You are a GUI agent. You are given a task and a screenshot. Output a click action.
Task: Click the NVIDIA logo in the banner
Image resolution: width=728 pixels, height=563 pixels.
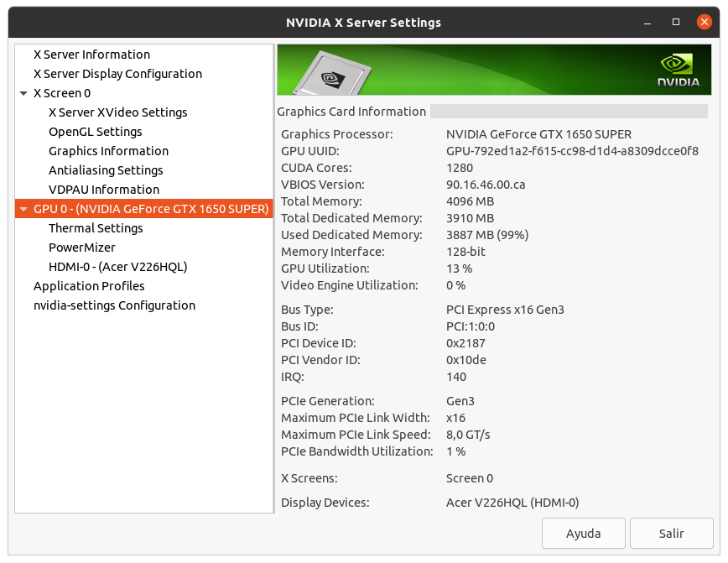click(679, 70)
